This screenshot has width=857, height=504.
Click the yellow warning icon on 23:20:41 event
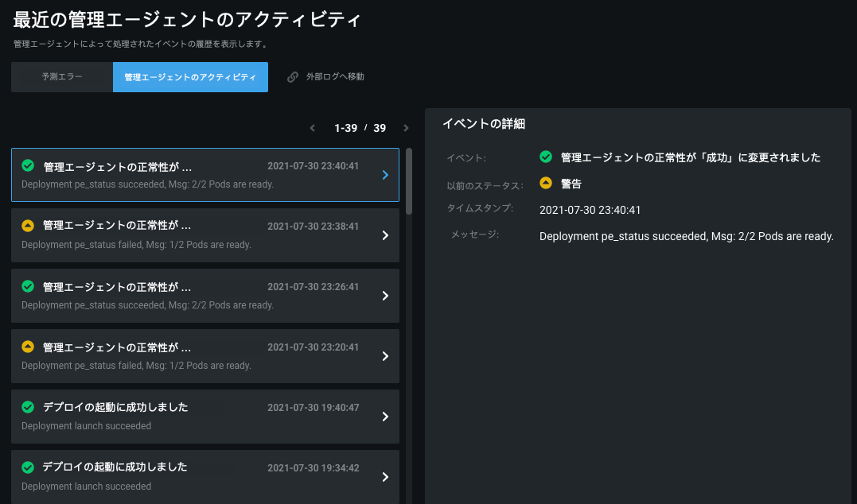tap(28, 347)
